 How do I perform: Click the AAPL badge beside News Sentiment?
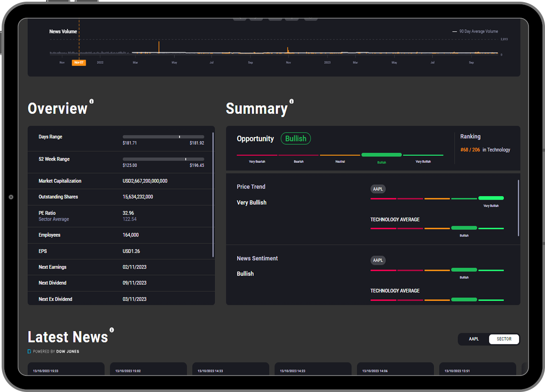pos(378,260)
